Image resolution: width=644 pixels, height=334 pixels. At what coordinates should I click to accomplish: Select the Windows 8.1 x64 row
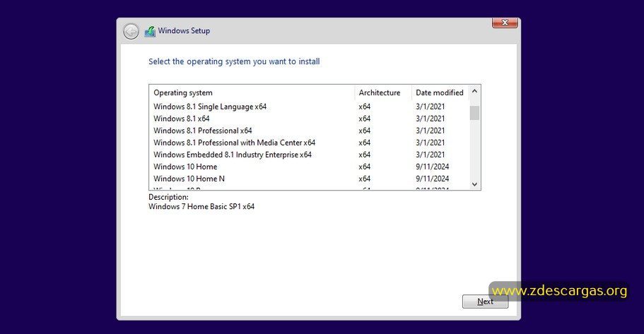310,119
